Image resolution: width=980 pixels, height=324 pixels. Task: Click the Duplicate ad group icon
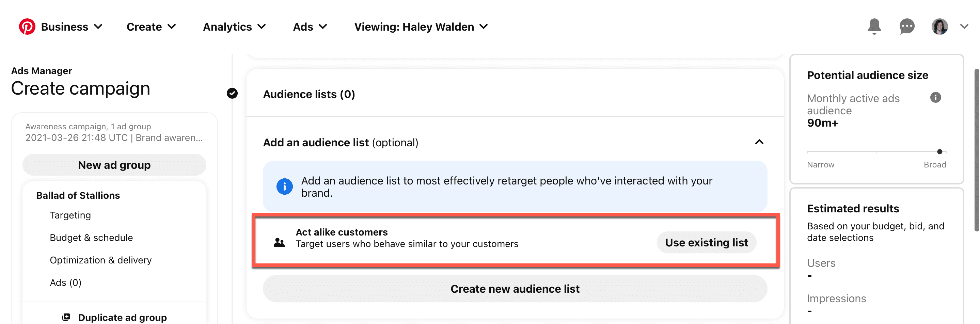click(66, 317)
